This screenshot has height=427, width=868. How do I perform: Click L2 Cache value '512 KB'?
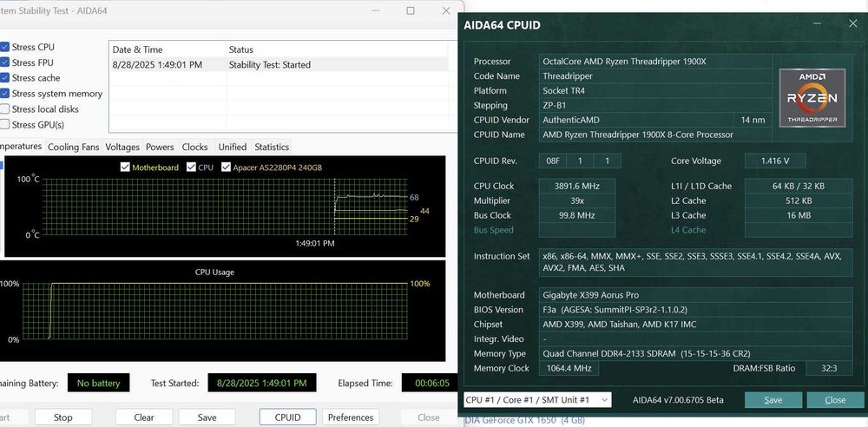click(x=799, y=200)
